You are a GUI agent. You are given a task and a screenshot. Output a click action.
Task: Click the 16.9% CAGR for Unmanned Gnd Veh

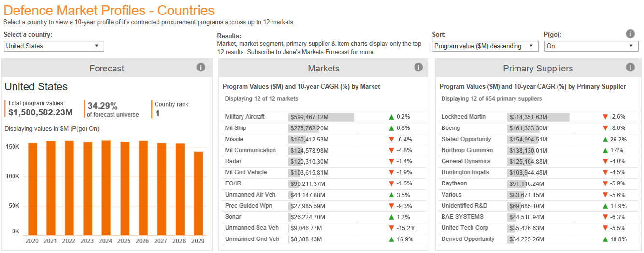click(405, 239)
